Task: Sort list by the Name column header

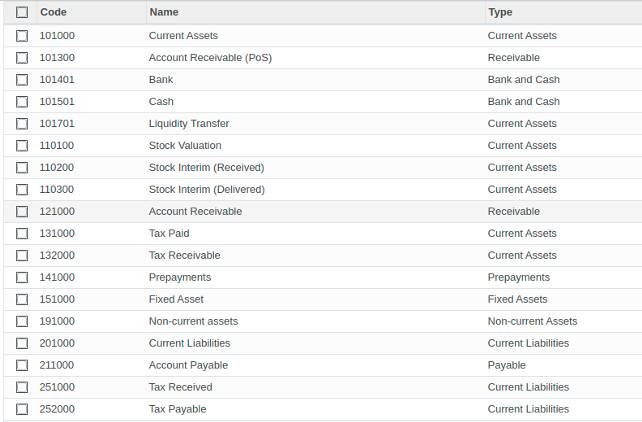Action: click(x=164, y=12)
